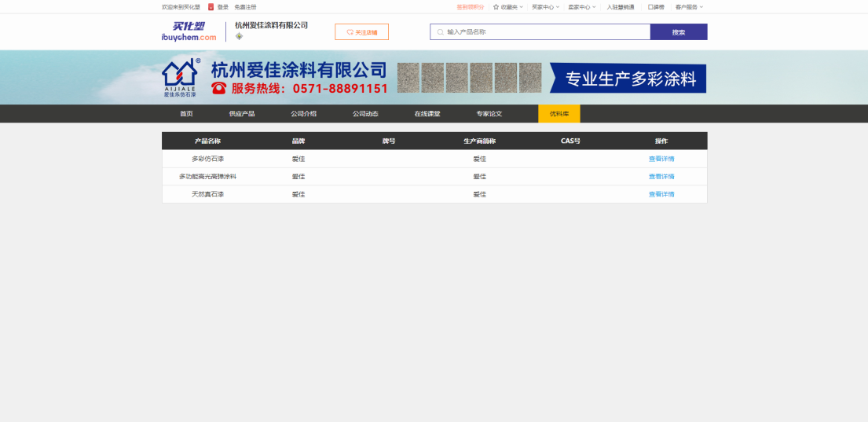Click the 关注店铺 button
Image resolution: width=868 pixels, height=422 pixels.
click(361, 32)
